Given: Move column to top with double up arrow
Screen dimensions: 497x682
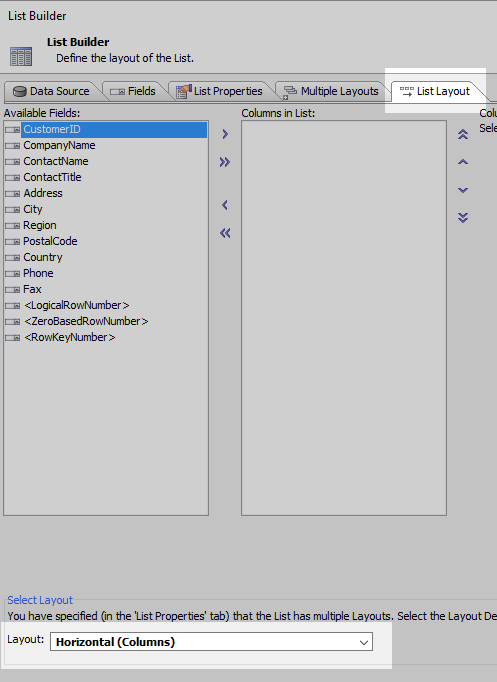Looking at the screenshot, I should [463, 134].
